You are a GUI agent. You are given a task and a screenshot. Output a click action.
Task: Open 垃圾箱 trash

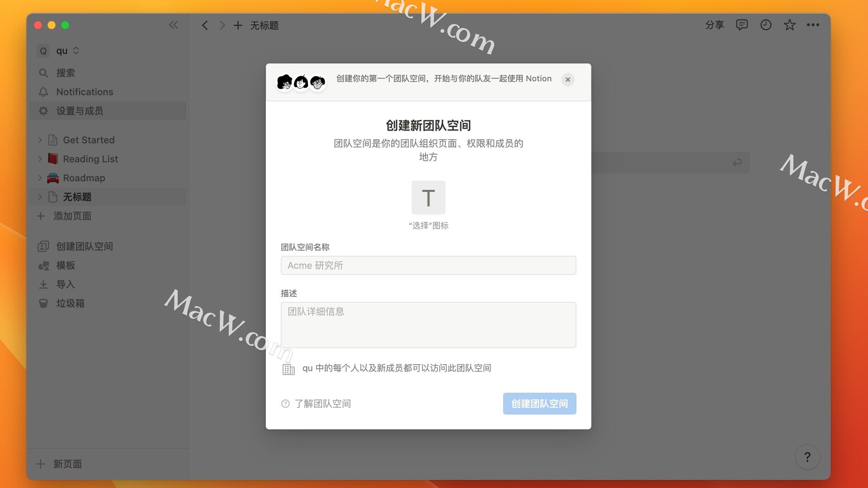(x=108, y=303)
